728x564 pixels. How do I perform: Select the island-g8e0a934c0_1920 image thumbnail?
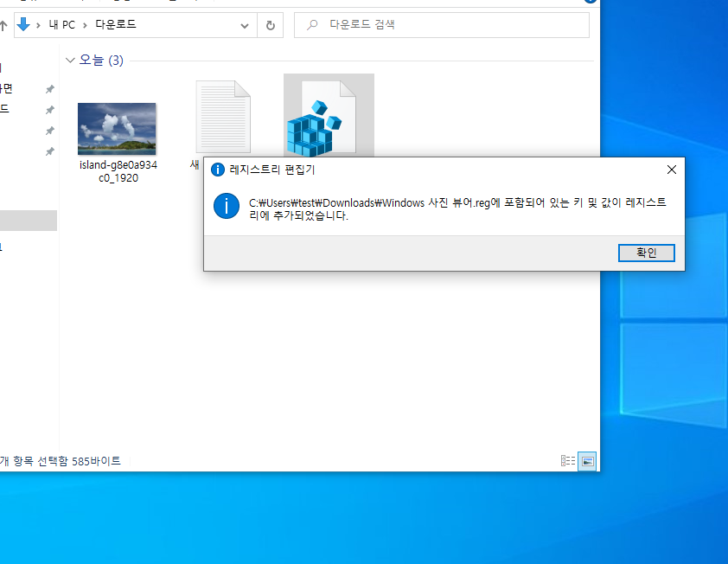click(x=117, y=129)
